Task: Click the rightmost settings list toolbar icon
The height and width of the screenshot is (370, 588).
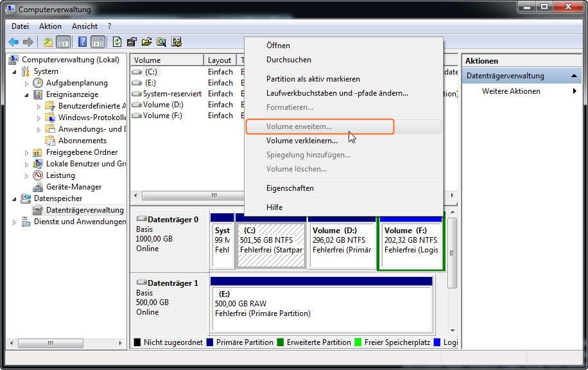Action: click(x=177, y=42)
